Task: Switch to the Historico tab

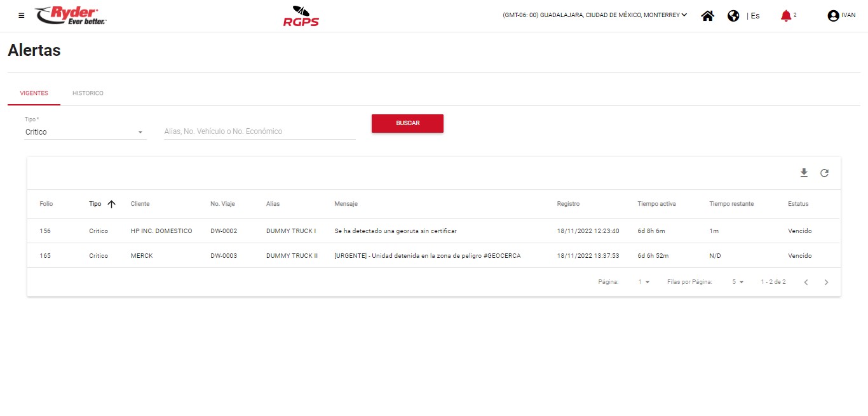Action: tap(88, 93)
